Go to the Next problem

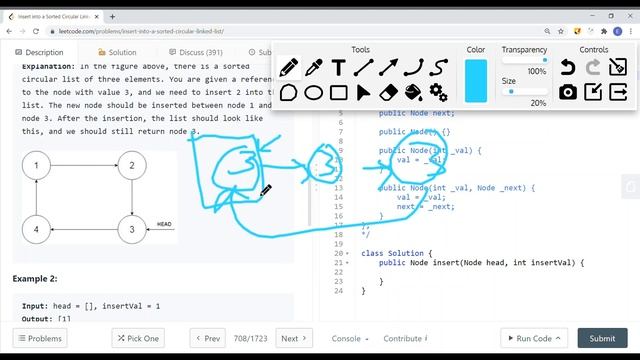[x=294, y=338]
